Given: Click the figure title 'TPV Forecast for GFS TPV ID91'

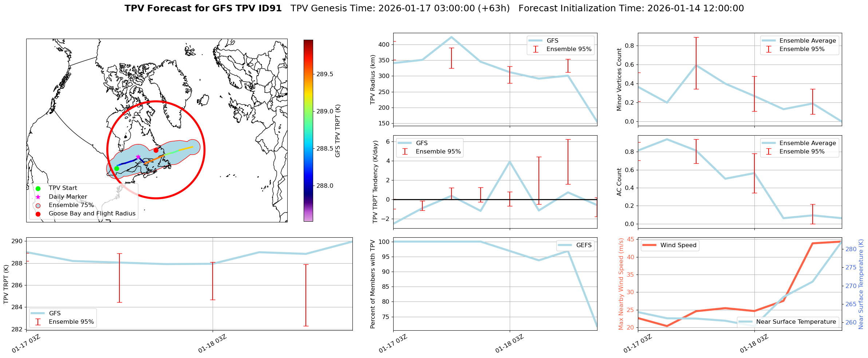Looking at the screenshot, I should [203, 8].
